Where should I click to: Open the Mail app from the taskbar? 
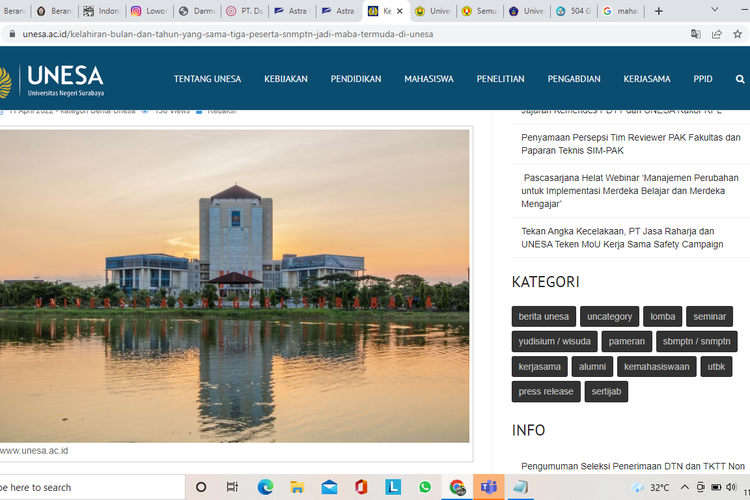coord(329,487)
